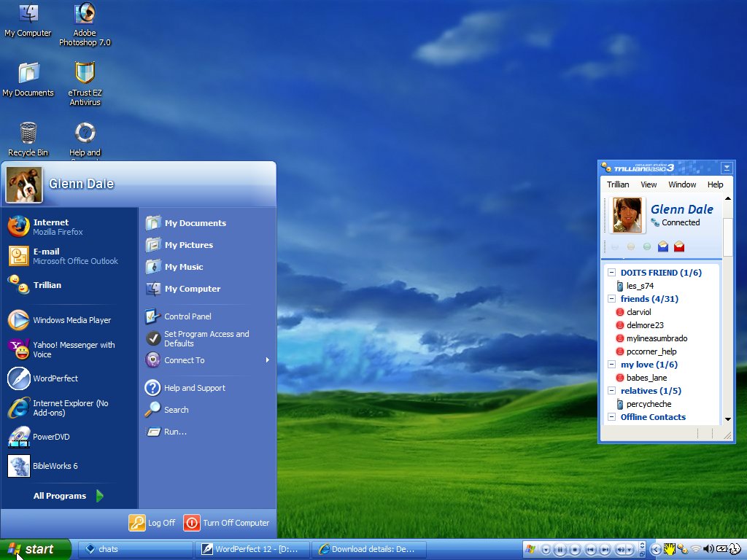Select the Adobe Photoshop 7.0 desktop icon
This screenshot has width=747, height=560.
85,25
